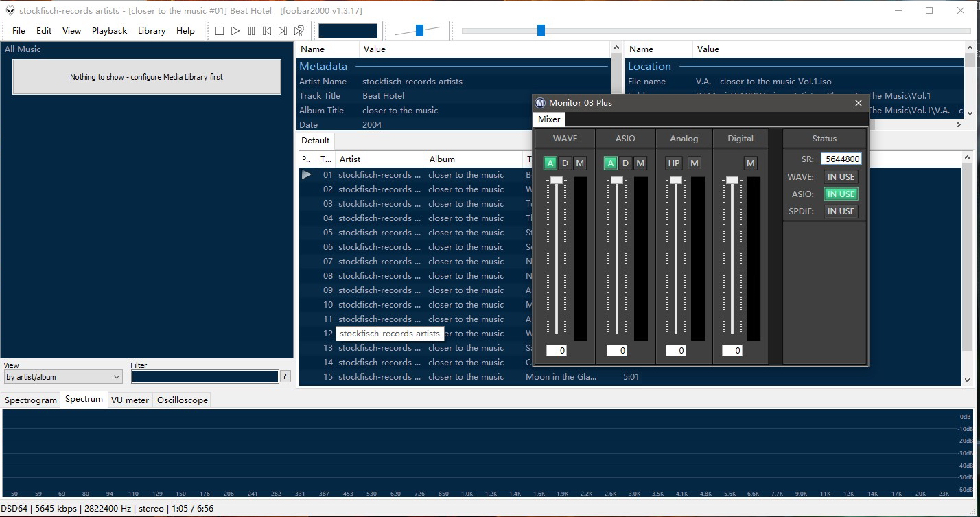This screenshot has width=980, height=517.
Task: Switch to the VU meter tab
Action: 130,400
